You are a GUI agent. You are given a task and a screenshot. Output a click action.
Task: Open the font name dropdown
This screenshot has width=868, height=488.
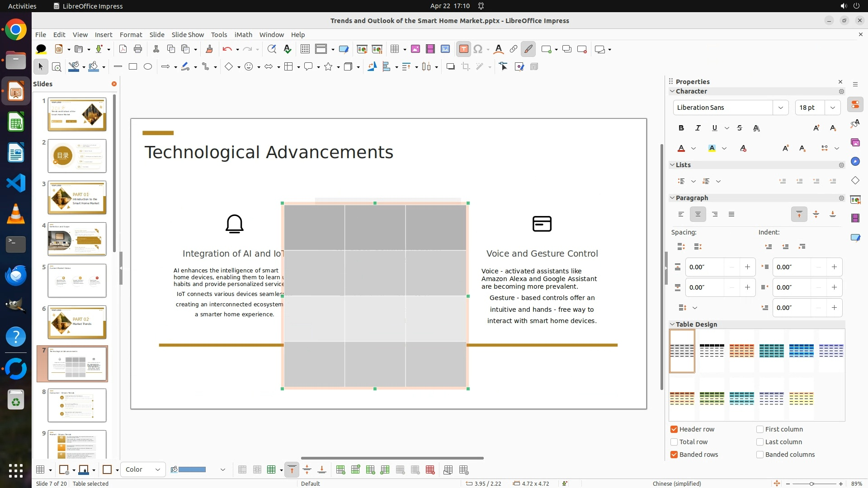pyautogui.click(x=780, y=108)
